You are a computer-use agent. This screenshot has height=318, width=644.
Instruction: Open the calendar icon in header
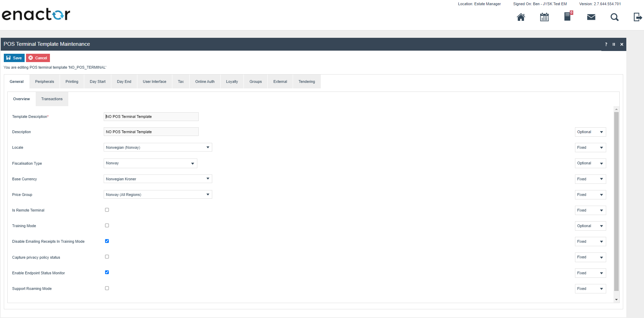[x=544, y=17]
